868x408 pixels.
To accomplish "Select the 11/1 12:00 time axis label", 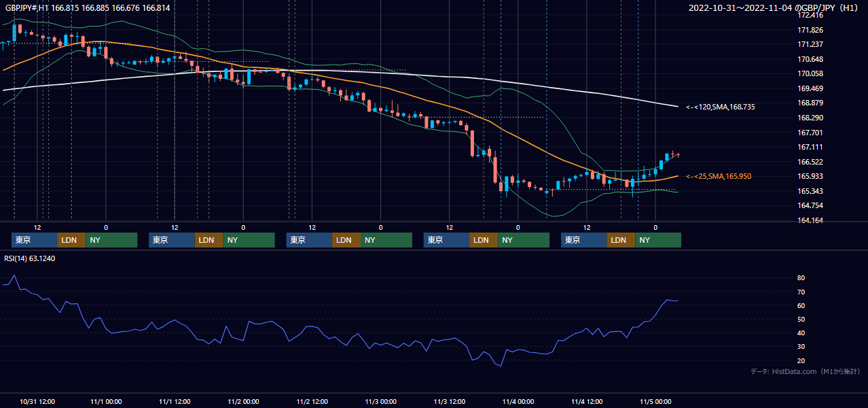I will pyautogui.click(x=175, y=401).
